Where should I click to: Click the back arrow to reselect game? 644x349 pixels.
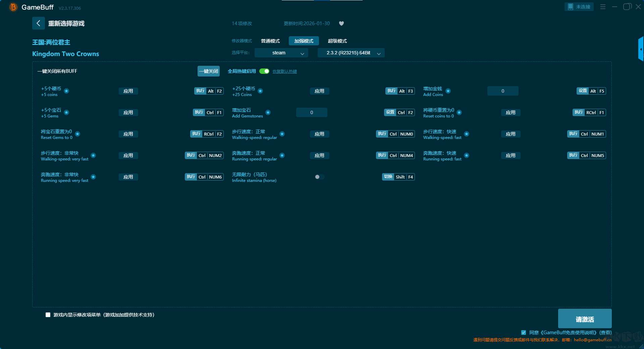coord(38,23)
